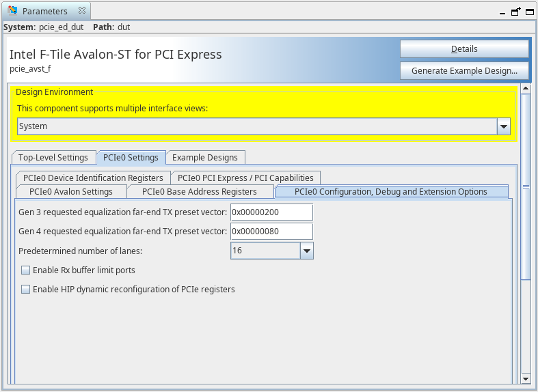Switch to Top-Level Settings tab
538x392 pixels.
point(53,157)
